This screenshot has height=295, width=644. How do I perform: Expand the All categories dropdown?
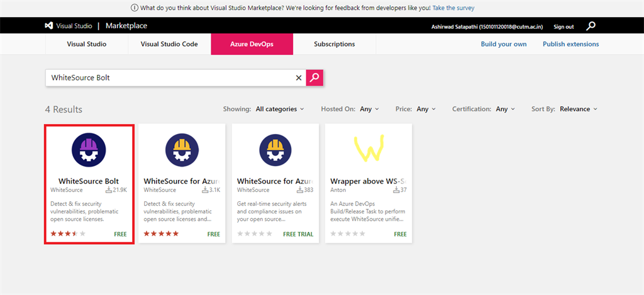tap(280, 109)
